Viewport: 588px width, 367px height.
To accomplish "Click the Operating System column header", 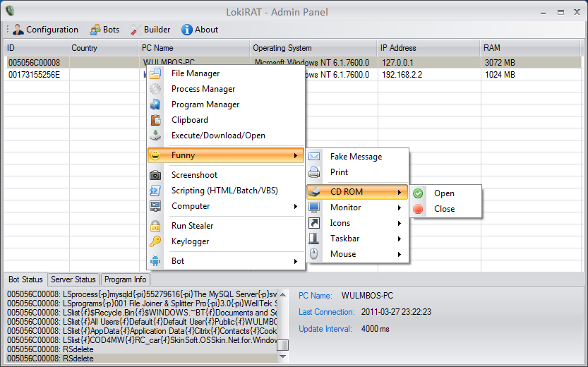I will point(313,48).
